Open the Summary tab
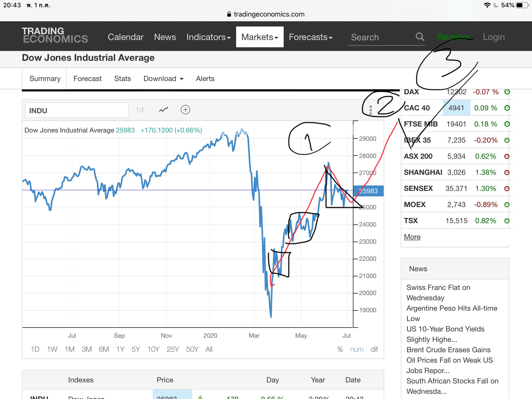Image resolution: width=532 pixels, height=399 pixels. pos(45,78)
